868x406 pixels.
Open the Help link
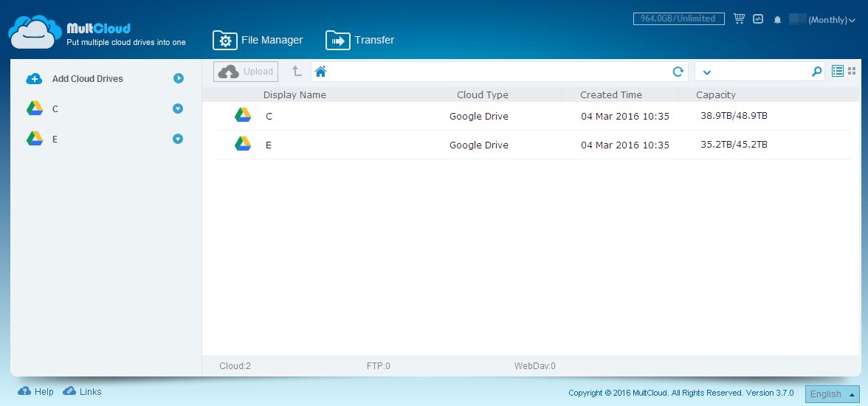click(36, 391)
